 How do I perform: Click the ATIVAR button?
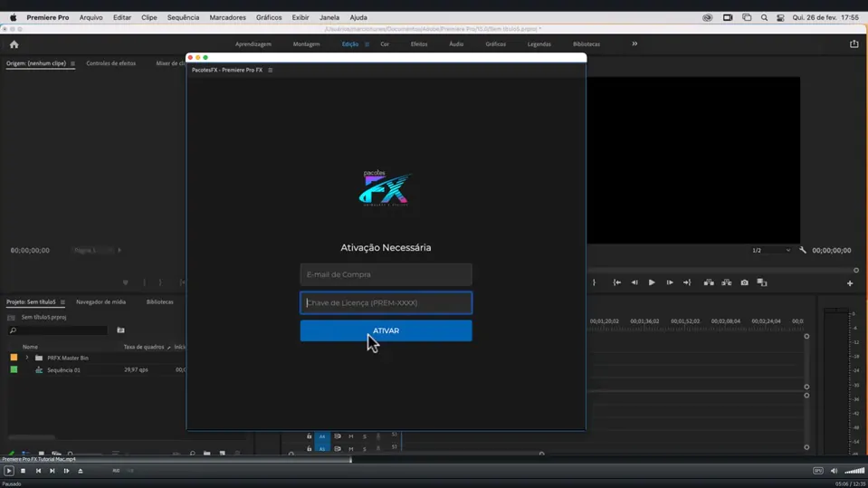click(x=386, y=330)
